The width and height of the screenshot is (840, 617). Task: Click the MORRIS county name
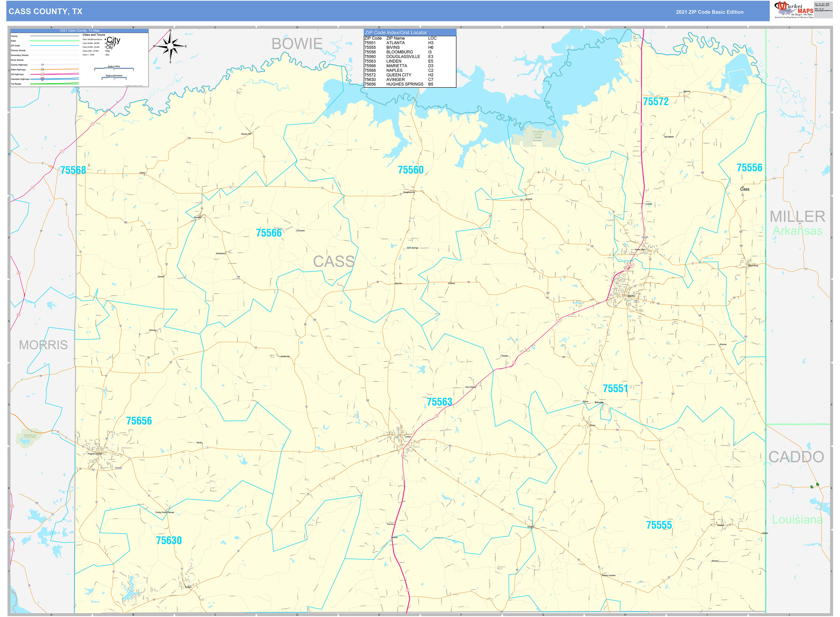43,345
